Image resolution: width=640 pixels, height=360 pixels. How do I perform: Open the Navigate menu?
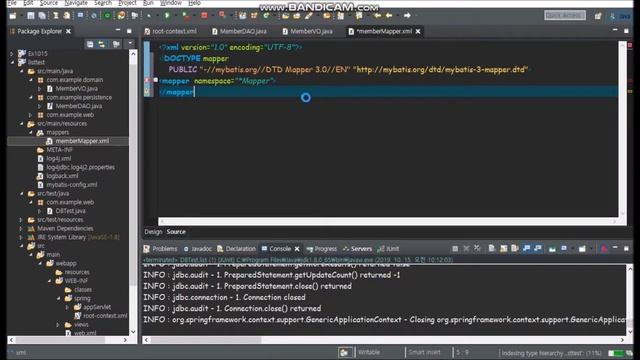click(x=76, y=3)
